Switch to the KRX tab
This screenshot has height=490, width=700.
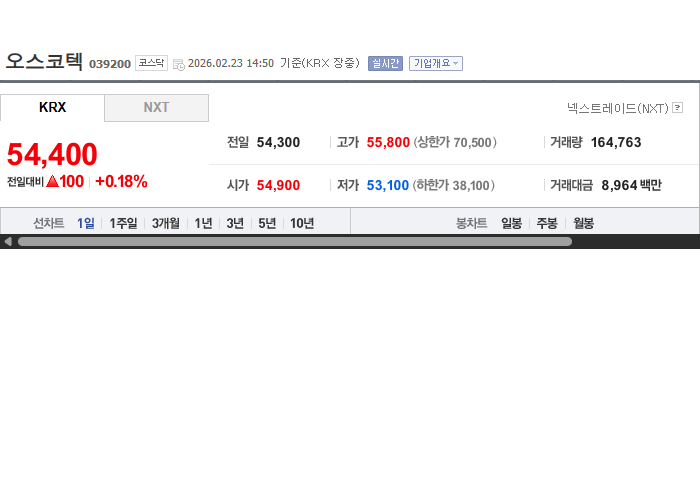[52, 108]
